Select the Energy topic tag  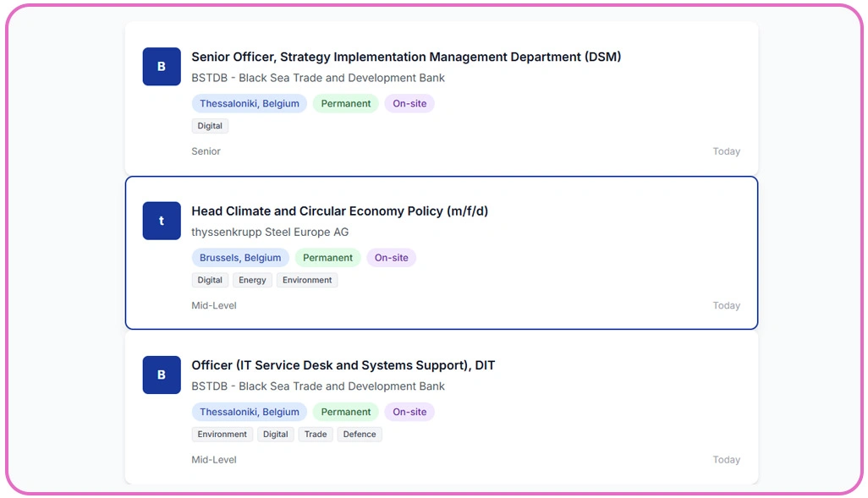click(252, 280)
